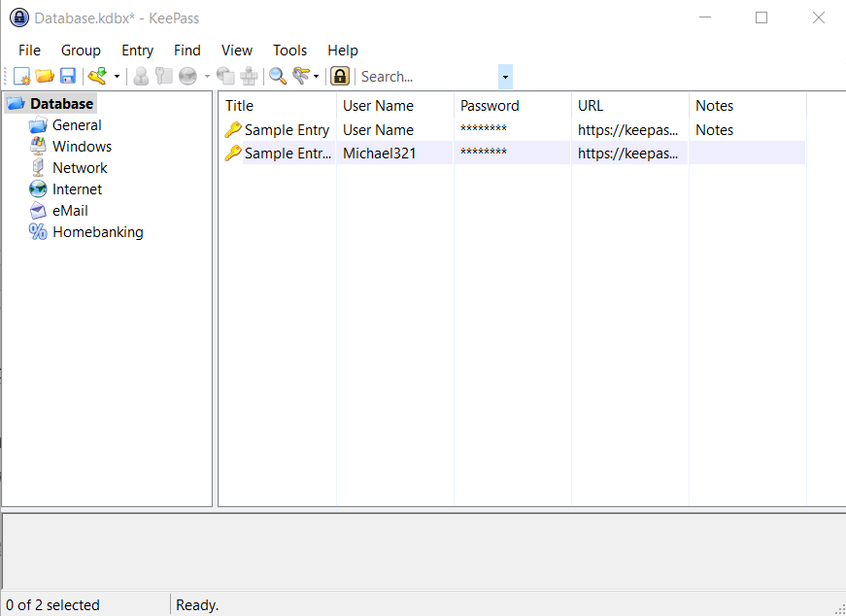Lock the workspace using the padlock icon

click(x=339, y=76)
